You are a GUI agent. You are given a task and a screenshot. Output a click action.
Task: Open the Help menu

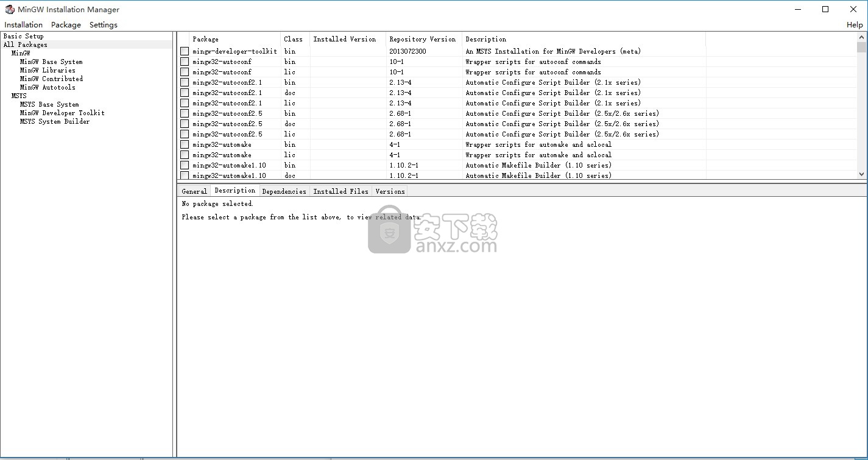click(855, 25)
